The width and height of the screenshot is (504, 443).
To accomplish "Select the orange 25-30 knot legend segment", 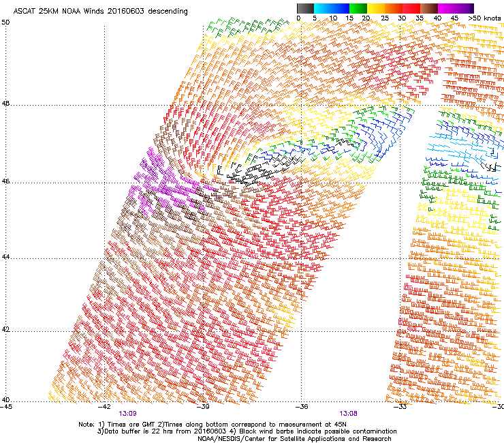I will coord(394,8).
